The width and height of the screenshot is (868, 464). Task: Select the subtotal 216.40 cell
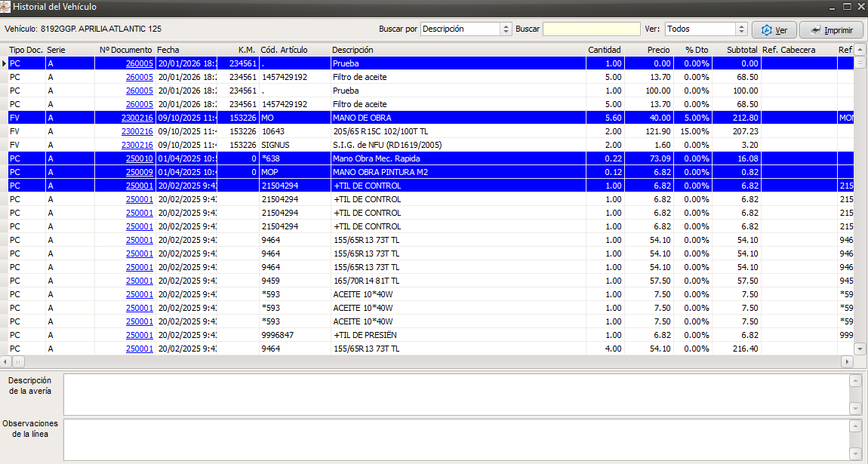pyautogui.click(x=736, y=349)
